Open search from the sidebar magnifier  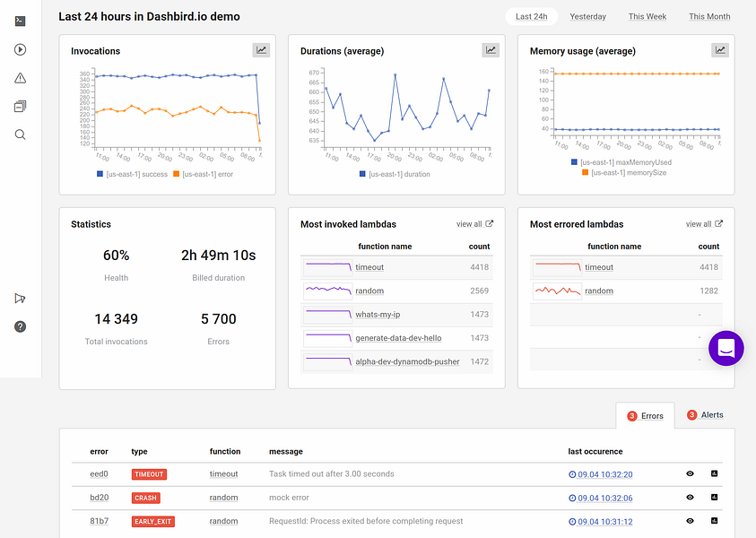[x=21, y=134]
